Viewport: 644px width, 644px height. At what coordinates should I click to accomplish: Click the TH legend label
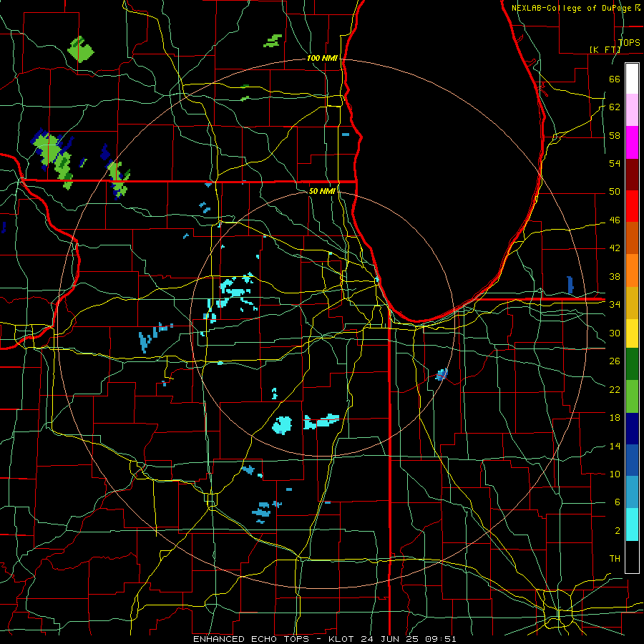click(615, 558)
